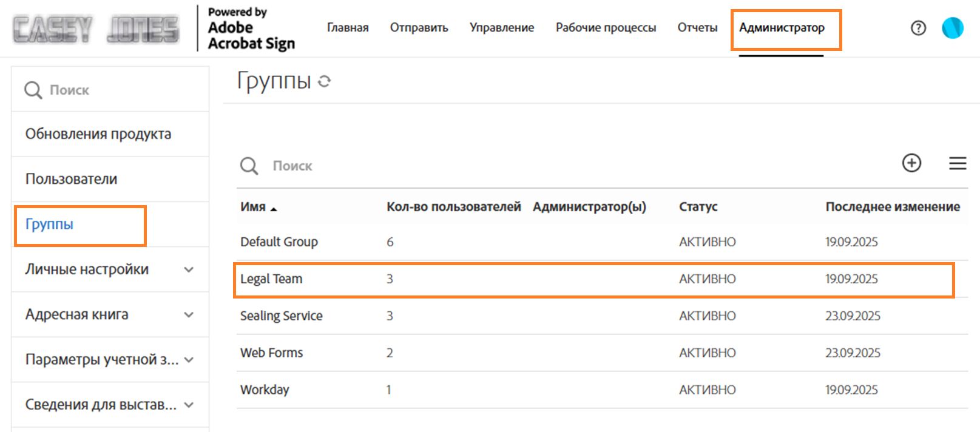Open Пользователи in the sidebar

click(71, 179)
